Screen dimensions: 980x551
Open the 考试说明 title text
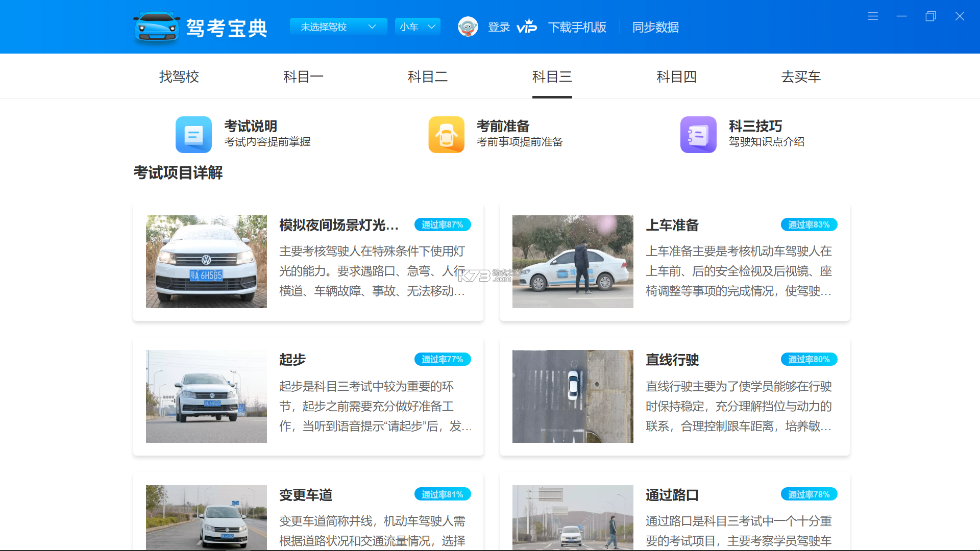(x=251, y=126)
